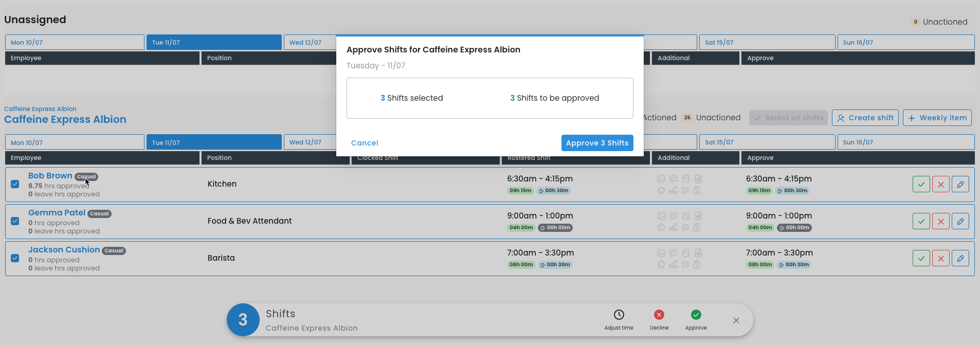Cancel the approve shifts dialog
This screenshot has height=345, width=980.
(365, 143)
